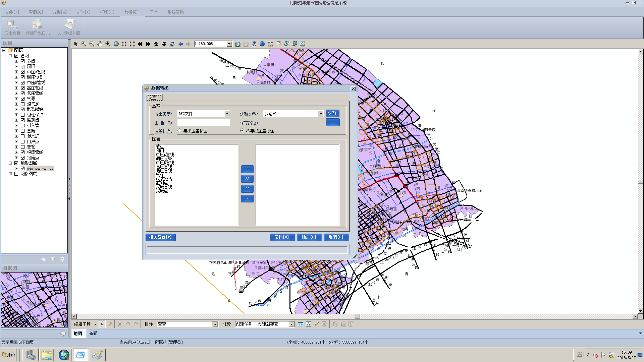
Task: Select 设置 tab in dialog
Action: (x=154, y=98)
